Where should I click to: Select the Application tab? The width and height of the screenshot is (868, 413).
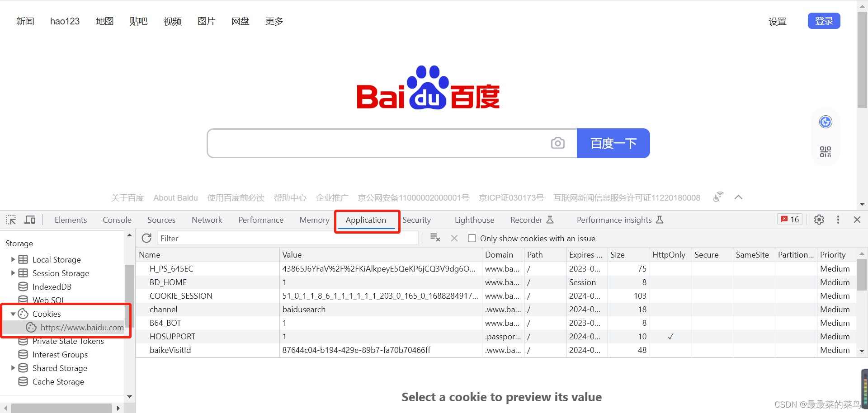[x=366, y=220]
